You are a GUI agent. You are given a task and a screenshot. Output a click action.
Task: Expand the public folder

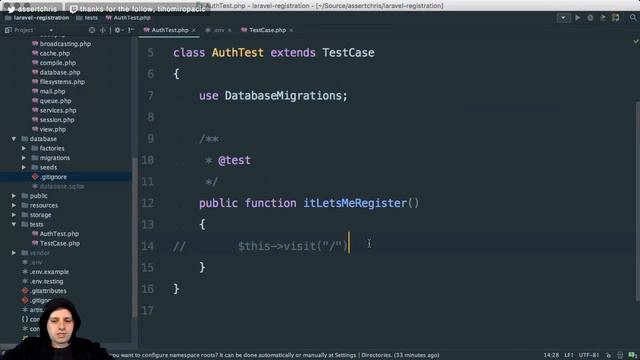coord(14,196)
